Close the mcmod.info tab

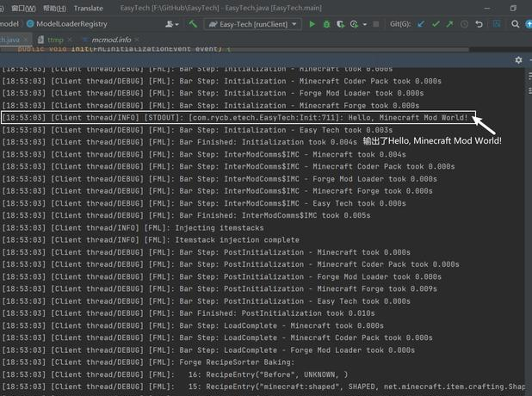137,40
